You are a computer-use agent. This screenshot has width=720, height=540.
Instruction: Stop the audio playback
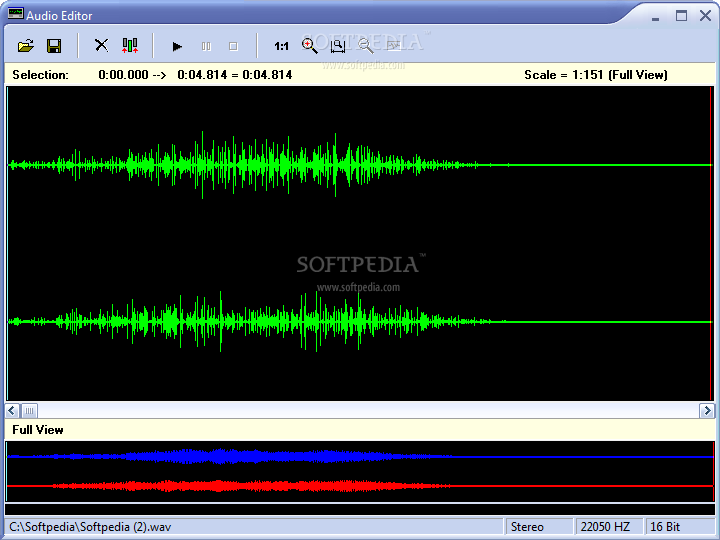(233, 46)
